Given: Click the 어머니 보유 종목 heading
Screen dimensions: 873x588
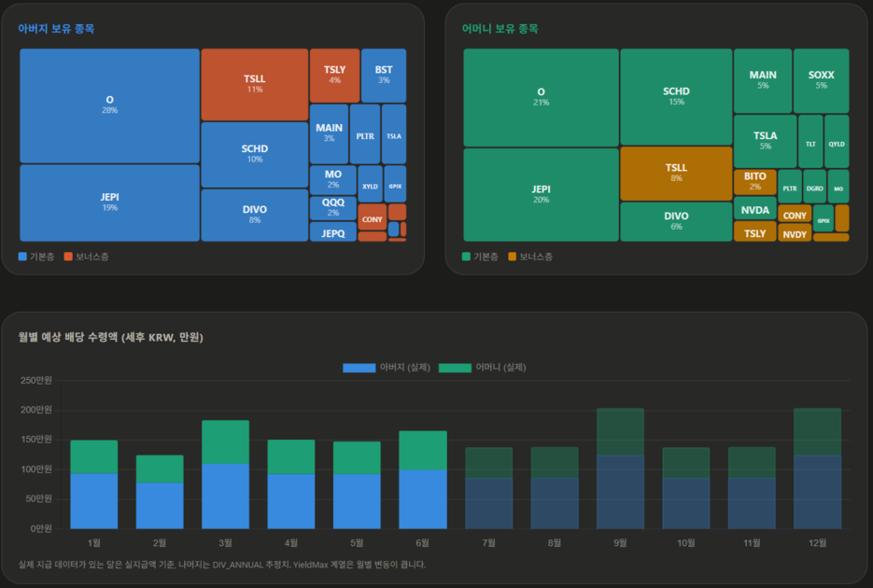Looking at the screenshot, I should [x=500, y=29].
